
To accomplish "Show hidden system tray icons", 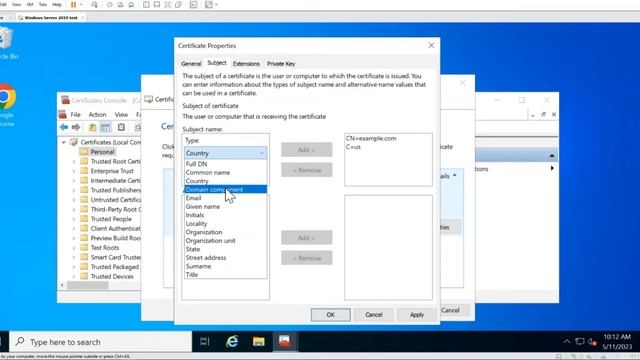I will (567, 342).
